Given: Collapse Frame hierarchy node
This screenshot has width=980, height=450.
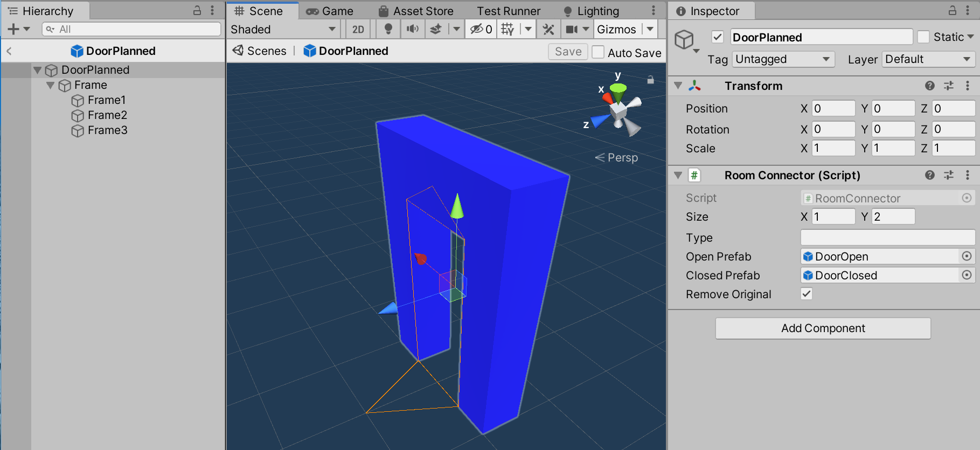Looking at the screenshot, I should tap(50, 85).
